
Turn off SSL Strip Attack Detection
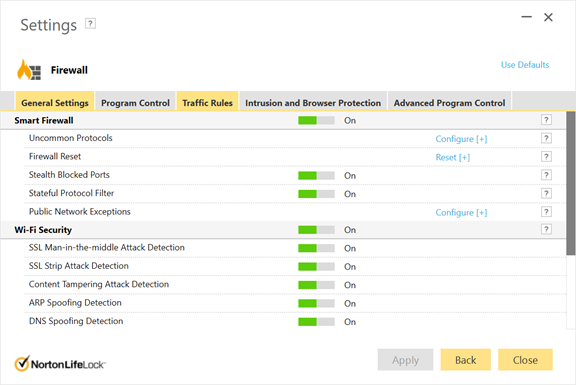tap(316, 267)
